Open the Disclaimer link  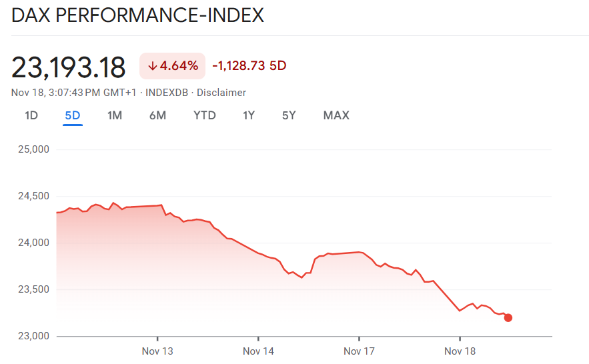pos(221,93)
